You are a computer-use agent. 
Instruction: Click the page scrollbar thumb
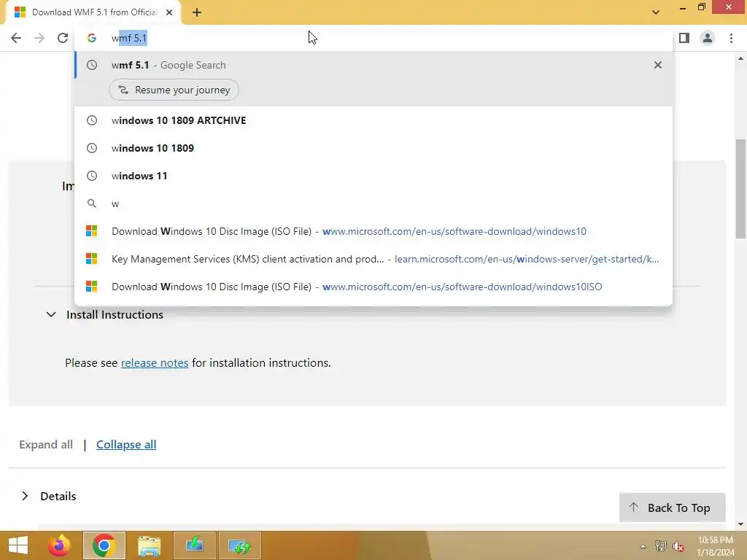tap(740, 189)
